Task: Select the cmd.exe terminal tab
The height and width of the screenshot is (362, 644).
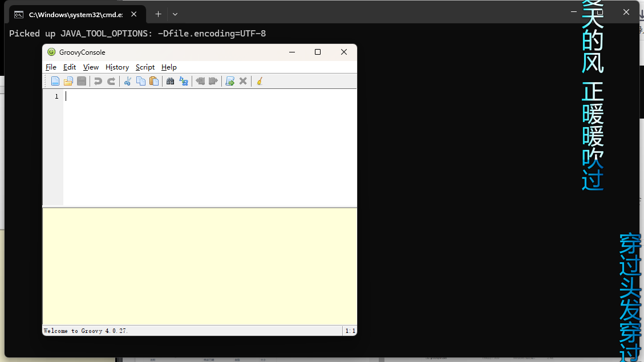Action: (x=76, y=14)
